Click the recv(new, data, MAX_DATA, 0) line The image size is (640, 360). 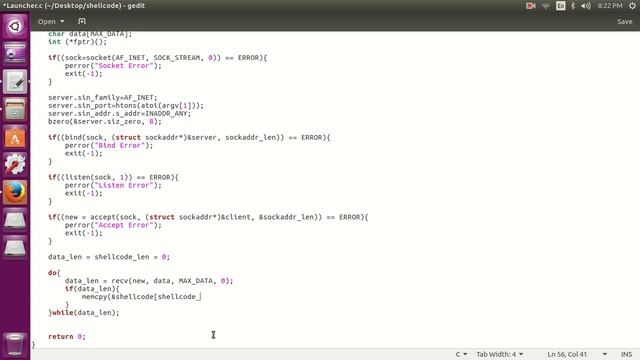pyautogui.click(x=149, y=281)
